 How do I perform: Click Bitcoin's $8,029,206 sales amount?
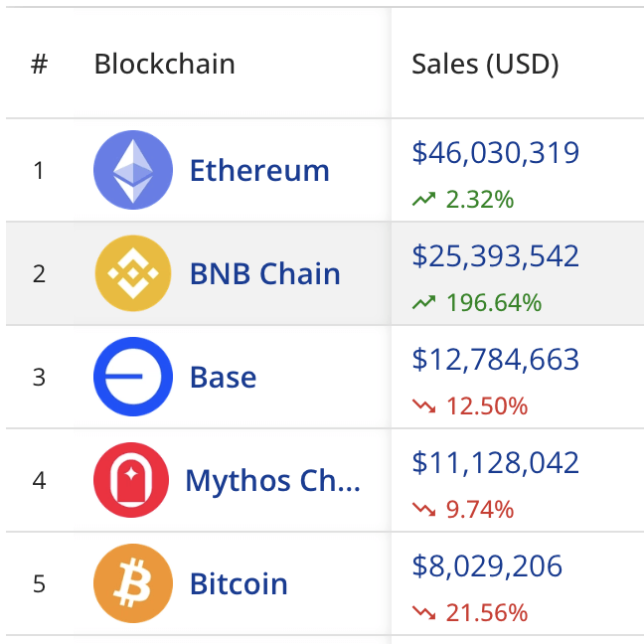pyautogui.click(x=487, y=566)
